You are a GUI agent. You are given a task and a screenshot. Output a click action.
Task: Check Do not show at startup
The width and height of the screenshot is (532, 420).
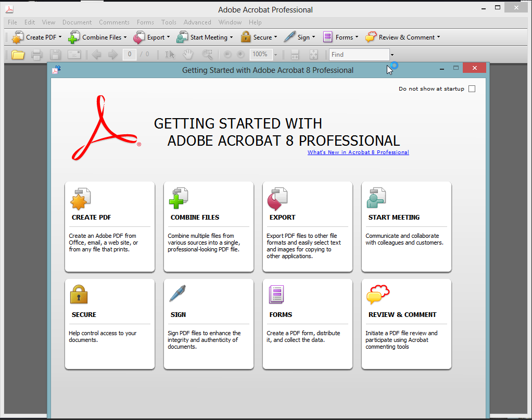tap(472, 89)
